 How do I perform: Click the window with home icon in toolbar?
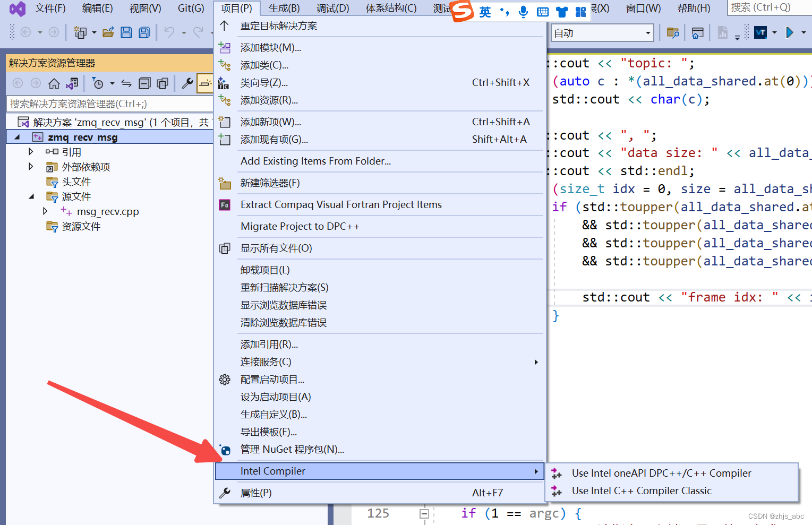coord(698,33)
